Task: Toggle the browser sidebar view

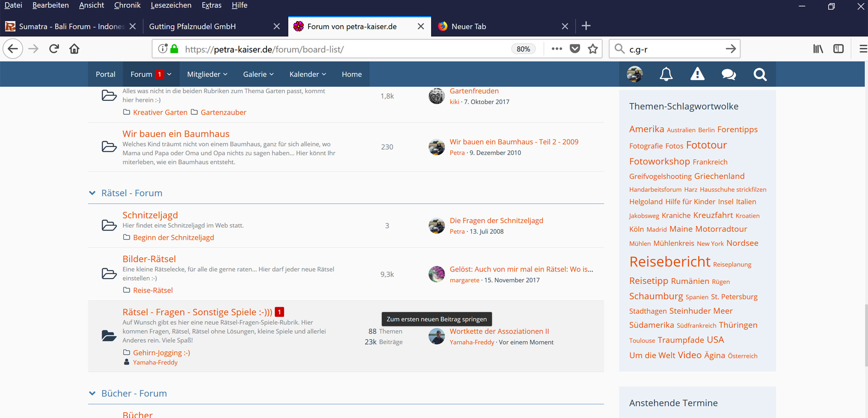Action: click(x=839, y=49)
